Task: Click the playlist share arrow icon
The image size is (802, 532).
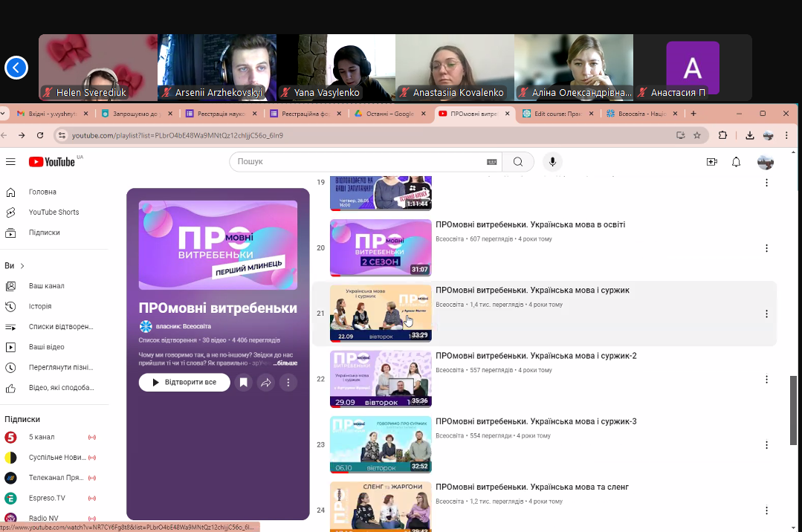Action: [265, 383]
